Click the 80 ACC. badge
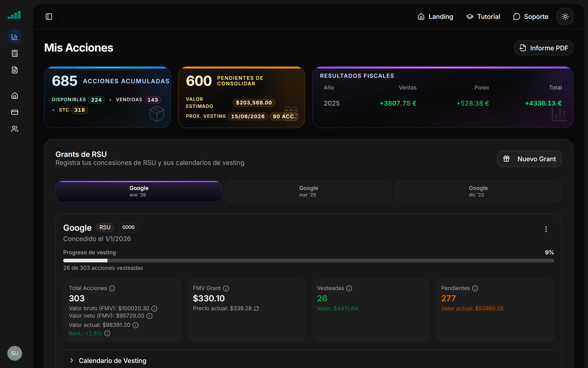This screenshot has height=368, width=588. (284, 116)
